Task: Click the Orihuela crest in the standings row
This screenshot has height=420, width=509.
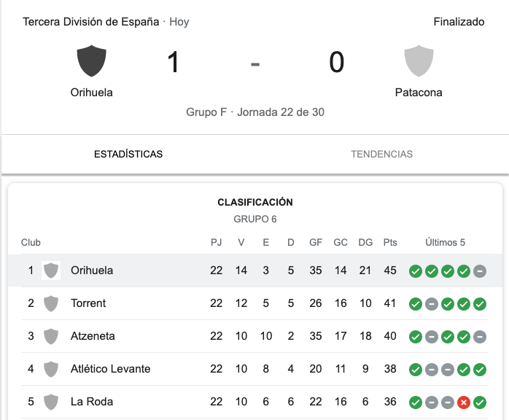Action: [x=51, y=271]
